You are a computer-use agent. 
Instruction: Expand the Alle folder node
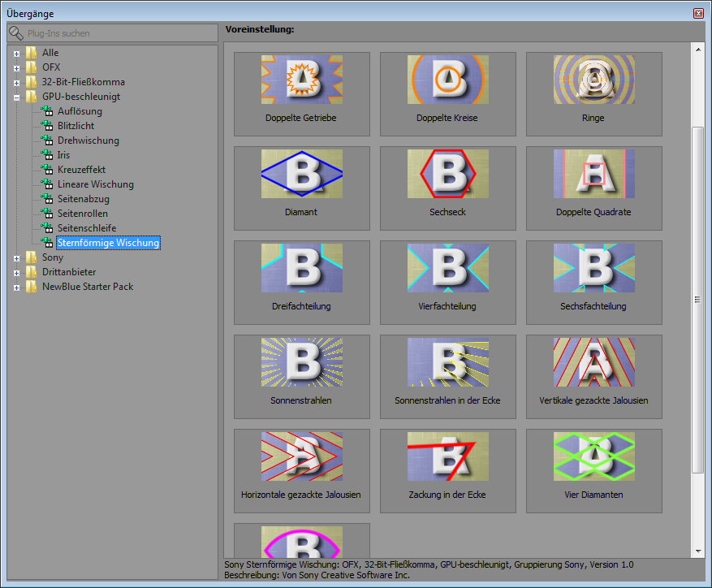pyautogui.click(x=16, y=54)
